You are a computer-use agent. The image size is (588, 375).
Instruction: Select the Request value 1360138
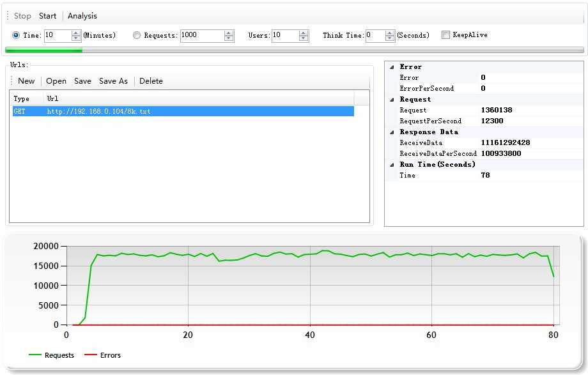(x=497, y=110)
